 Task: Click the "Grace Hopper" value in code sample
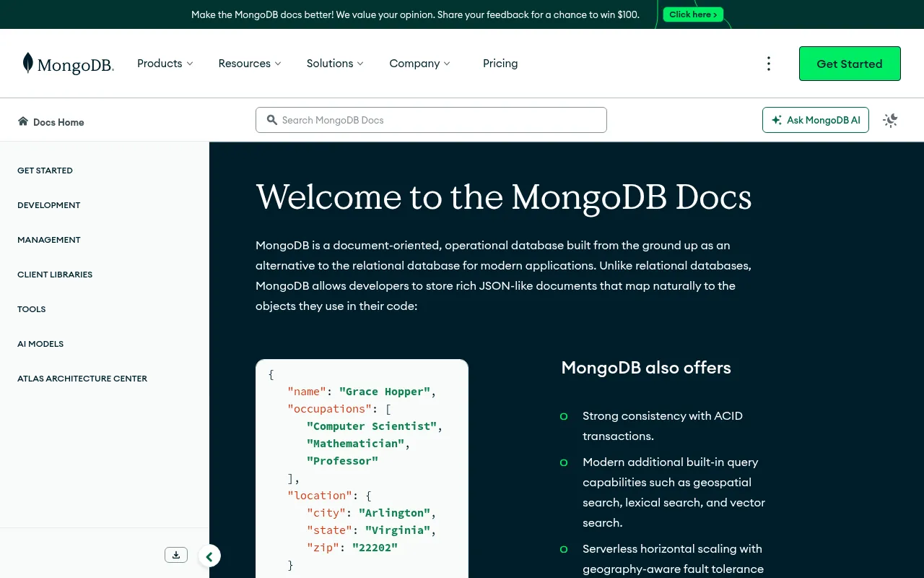[385, 392]
